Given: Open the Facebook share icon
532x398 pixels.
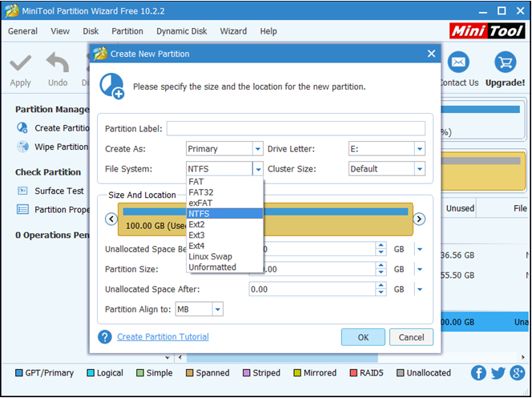Looking at the screenshot, I should 478,373.
